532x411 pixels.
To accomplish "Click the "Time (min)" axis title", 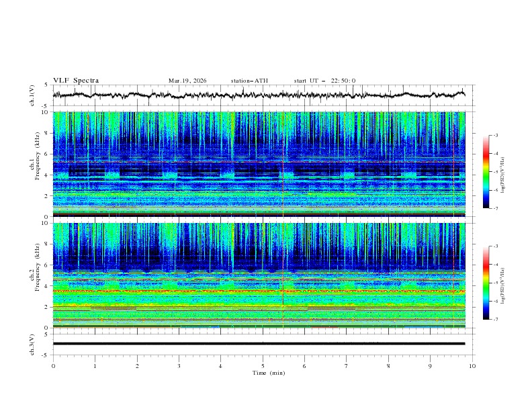I will click(269, 373).
